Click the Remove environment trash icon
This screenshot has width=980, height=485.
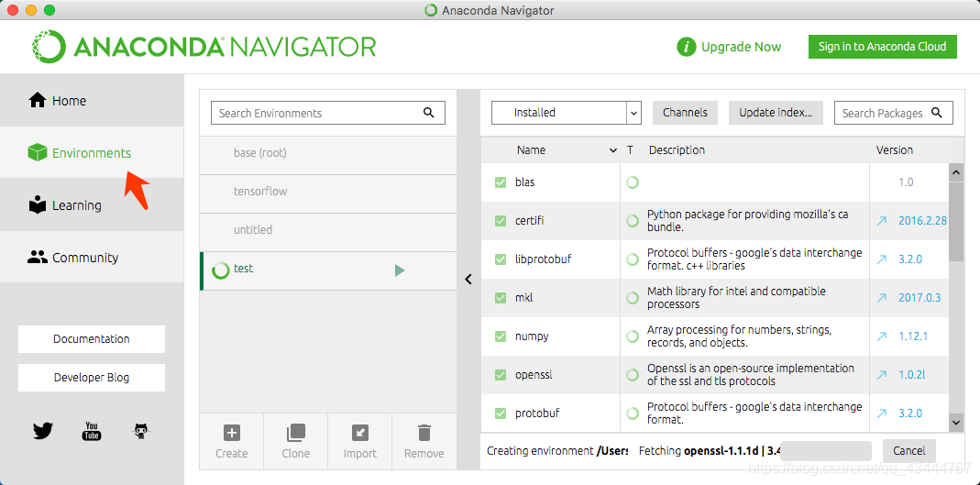[x=424, y=433]
